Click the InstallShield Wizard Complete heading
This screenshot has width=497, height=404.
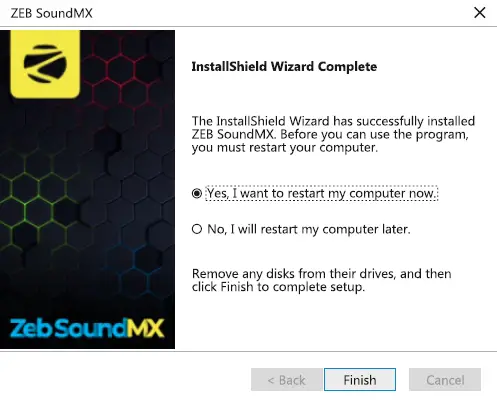(x=284, y=67)
